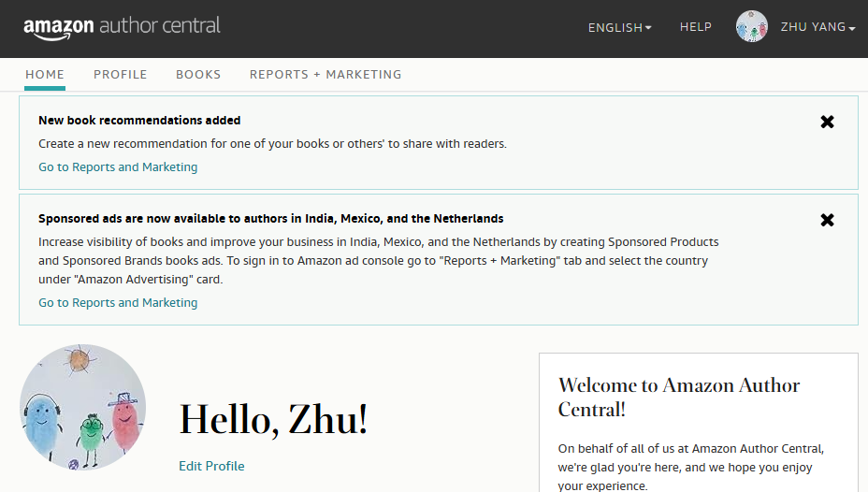
Task: Click the "Hello, Zhu!" greeting heading
Action: click(x=273, y=420)
